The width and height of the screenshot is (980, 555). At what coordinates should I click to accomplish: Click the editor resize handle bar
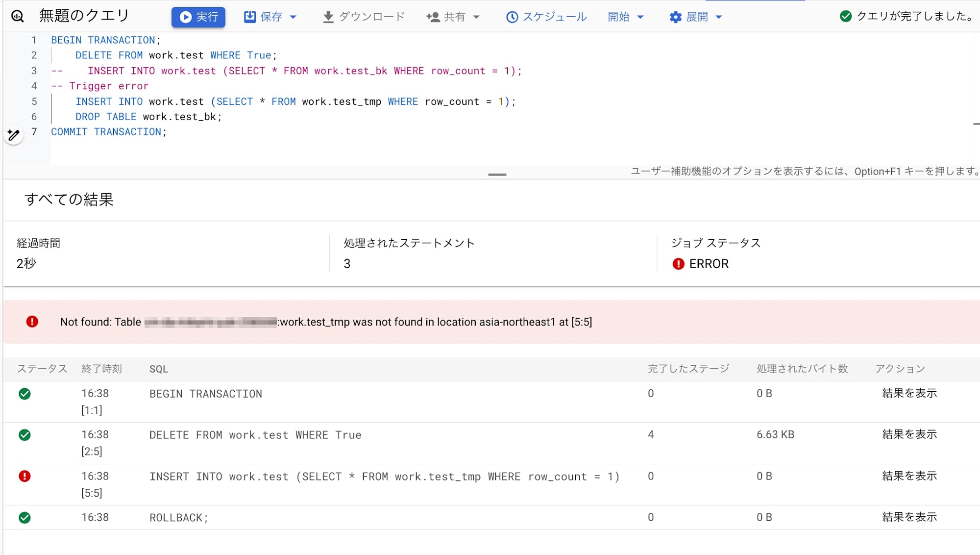497,175
